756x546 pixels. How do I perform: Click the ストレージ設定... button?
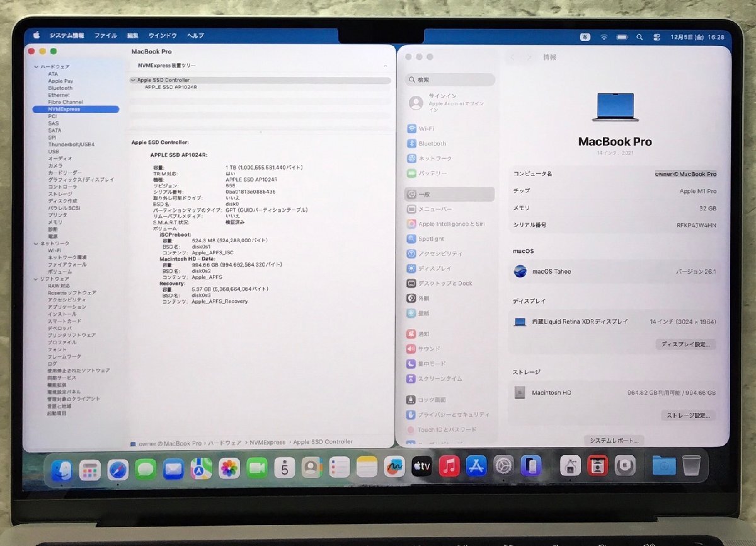pos(688,415)
